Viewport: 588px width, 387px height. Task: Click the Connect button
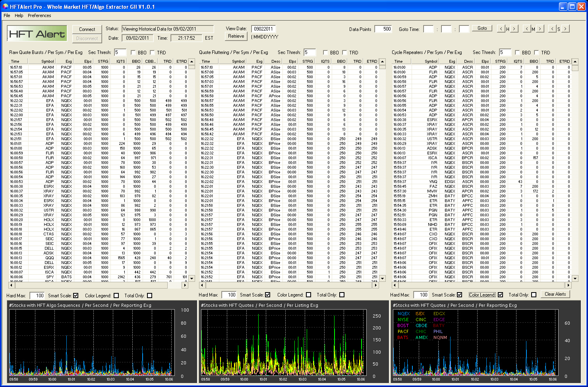pyautogui.click(x=87, y=29)
